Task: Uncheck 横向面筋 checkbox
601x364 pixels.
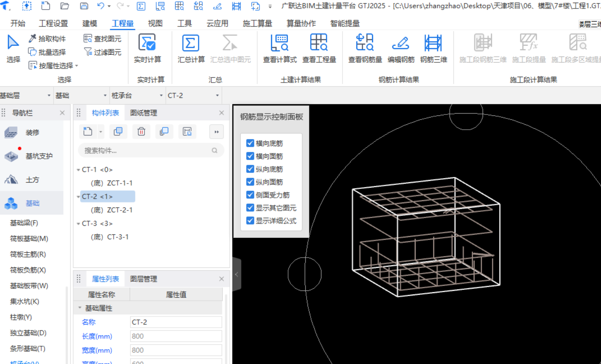Action: (250, 157)
